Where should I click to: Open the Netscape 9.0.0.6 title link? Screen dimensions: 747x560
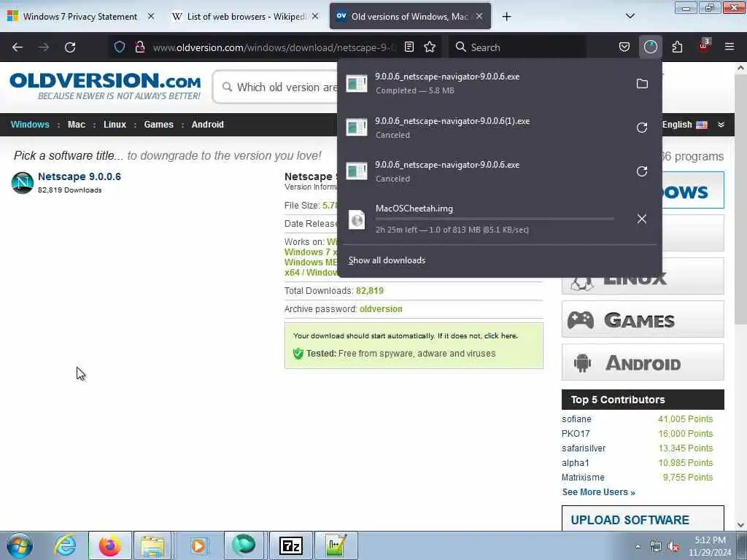(80, 176)
